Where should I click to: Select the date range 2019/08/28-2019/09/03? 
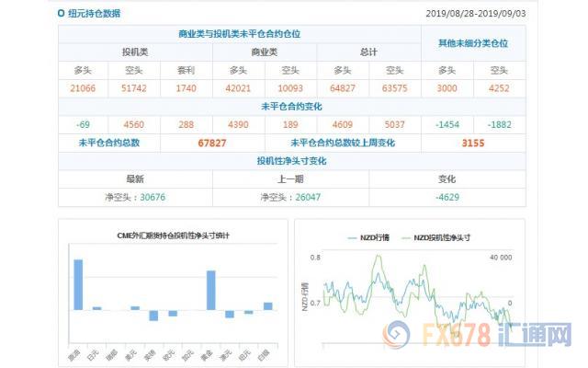tap(476, 14)
